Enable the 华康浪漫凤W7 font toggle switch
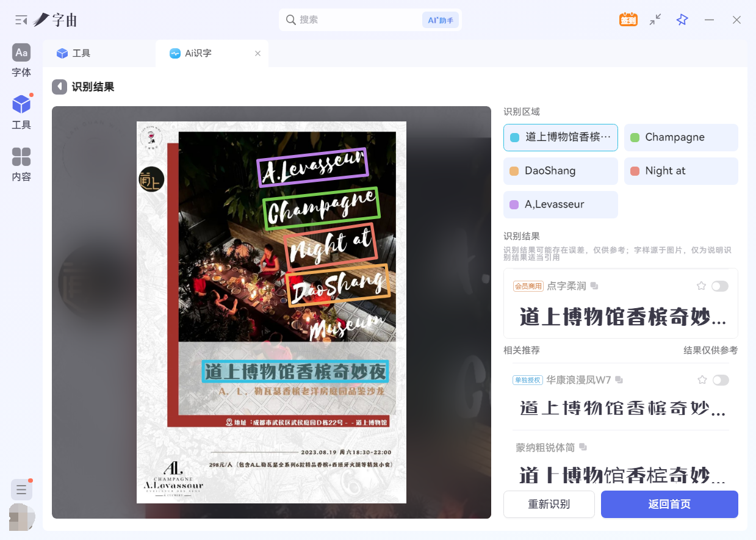The width and height of the screenshot is (756, 540). point(721,380)
